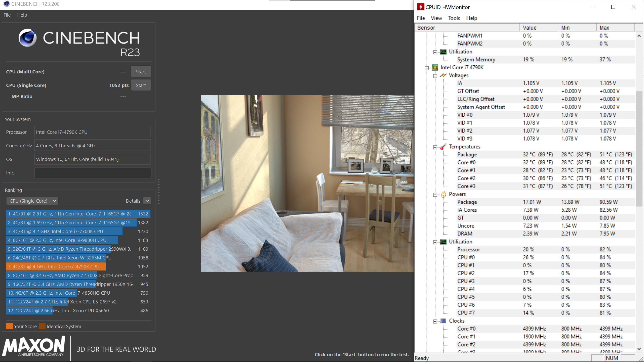Image resolution: width=644 pixels, height=362 pixels.
Task: Click the Processor name field
Action: (x=93, y=132)
